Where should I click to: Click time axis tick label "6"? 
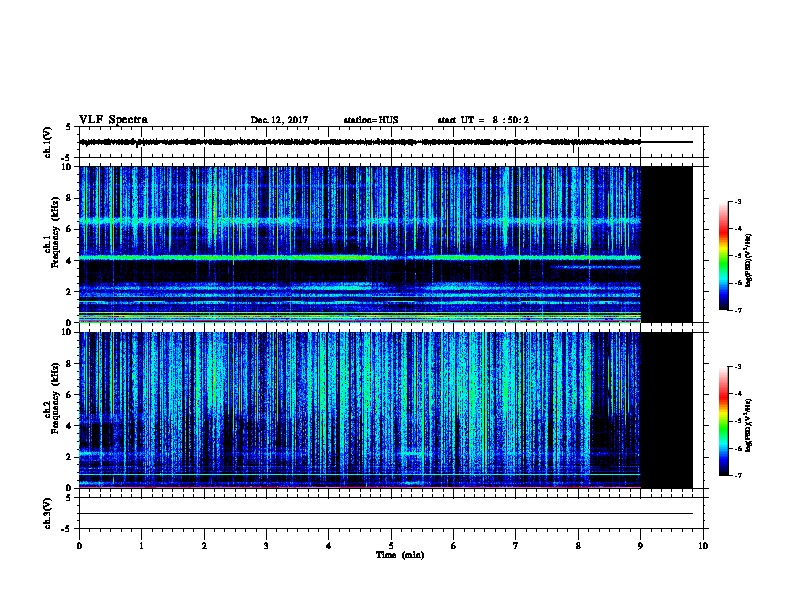[453, 545]
